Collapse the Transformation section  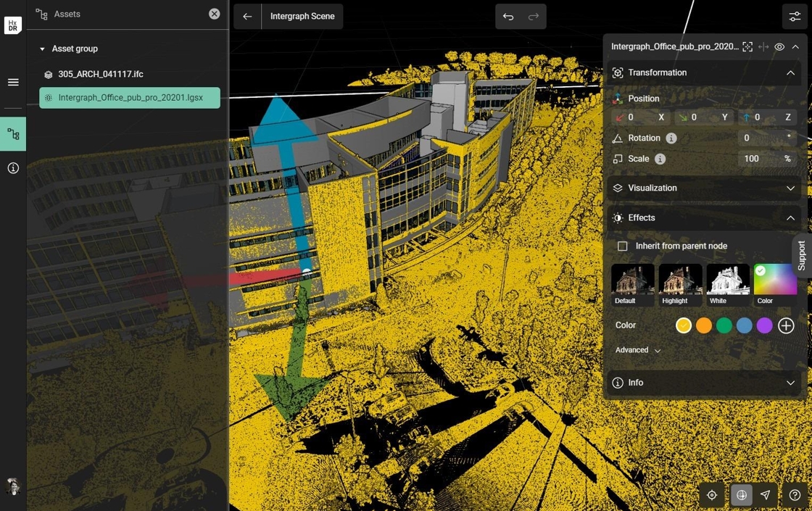(x=790, y=73)
